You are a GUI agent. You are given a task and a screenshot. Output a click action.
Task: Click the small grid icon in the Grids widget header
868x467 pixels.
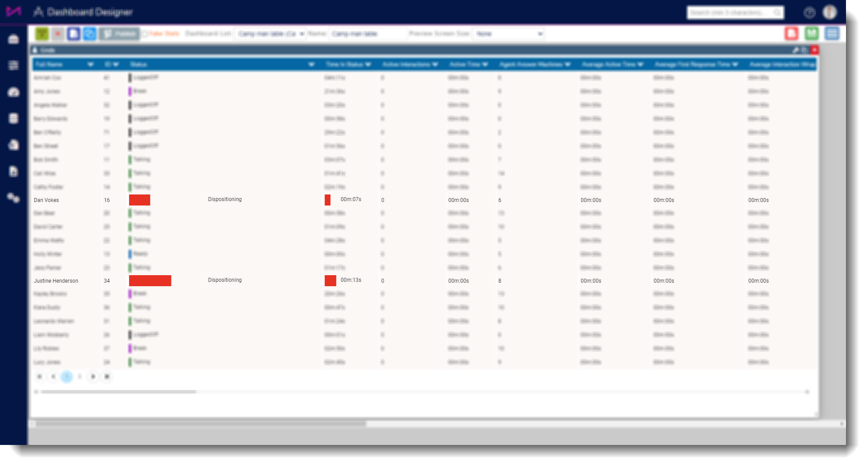coord(805,50)
